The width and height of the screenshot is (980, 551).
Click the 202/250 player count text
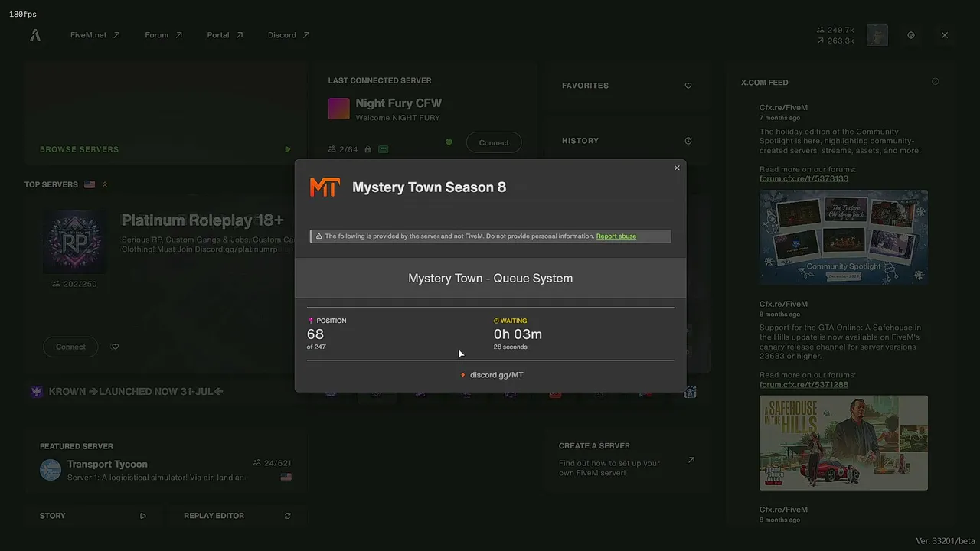point(79,284)
